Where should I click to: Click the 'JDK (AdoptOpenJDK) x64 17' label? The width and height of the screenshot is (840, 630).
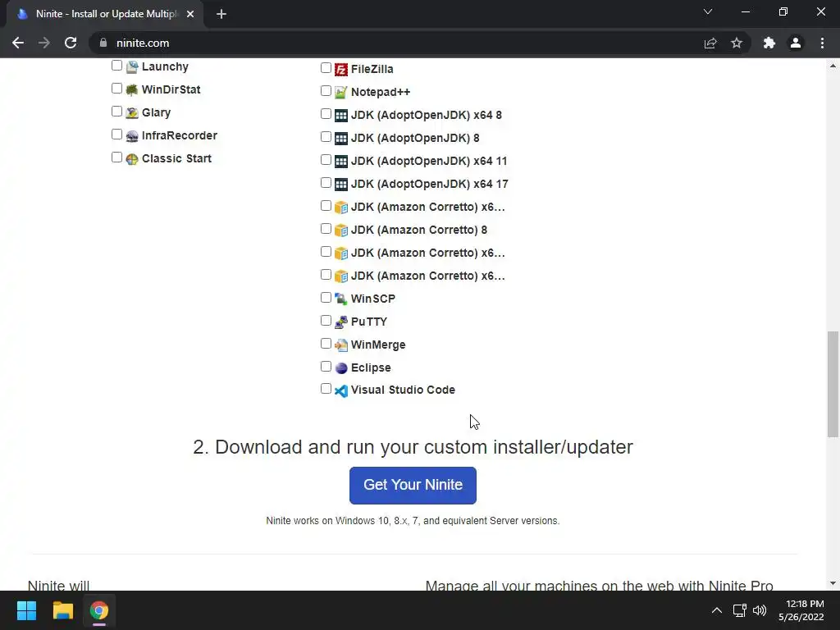[x=430, y=185]
